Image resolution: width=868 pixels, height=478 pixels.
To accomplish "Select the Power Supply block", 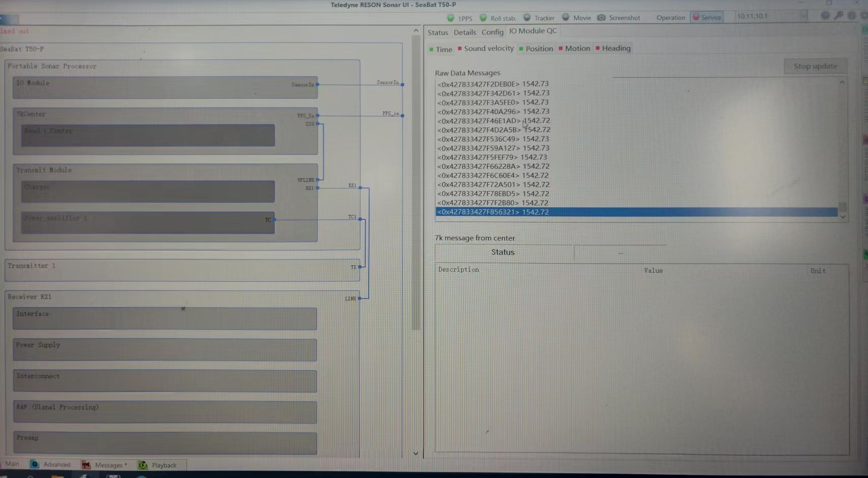I will (x=165, y=350).
